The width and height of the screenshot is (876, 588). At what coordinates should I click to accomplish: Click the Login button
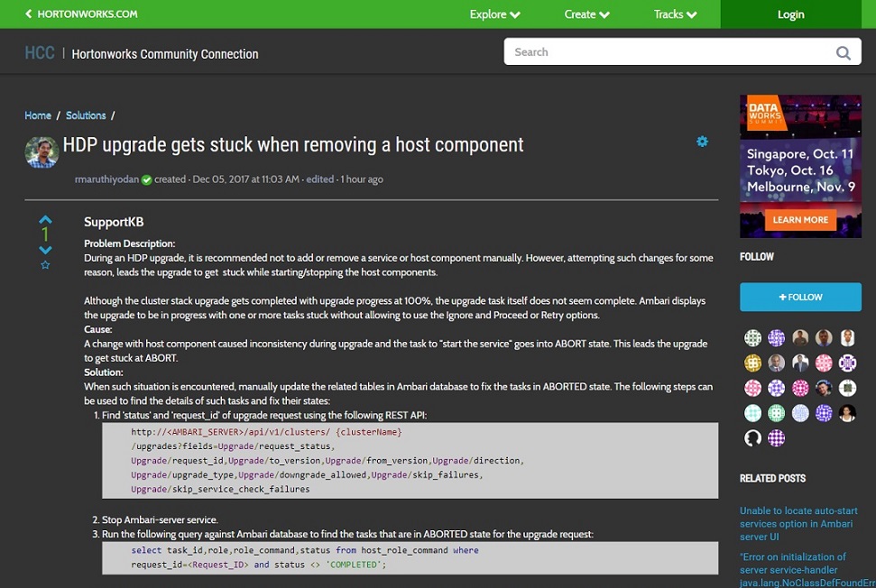pos(790,14)
